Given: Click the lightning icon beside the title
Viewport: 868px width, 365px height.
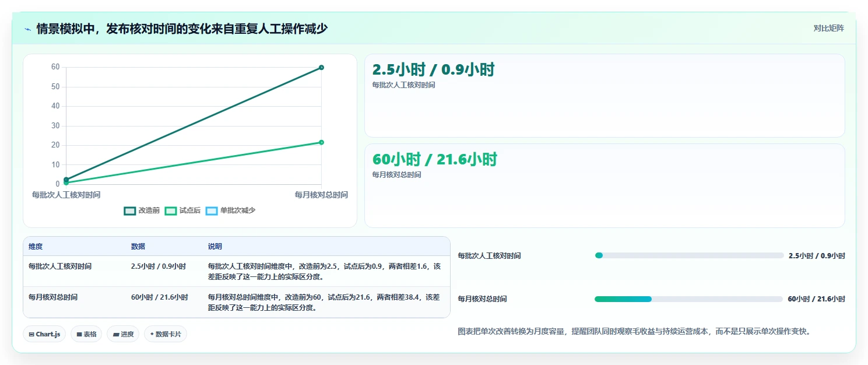Looking at the screenshot, I should (x=28, y=29).
